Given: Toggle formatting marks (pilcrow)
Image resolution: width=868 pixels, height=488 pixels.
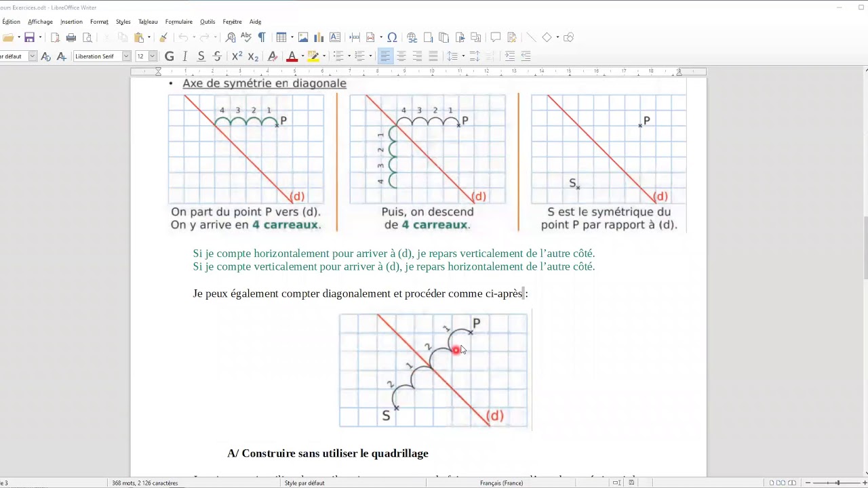Looking at the screenshot, I should click(262, 38).
